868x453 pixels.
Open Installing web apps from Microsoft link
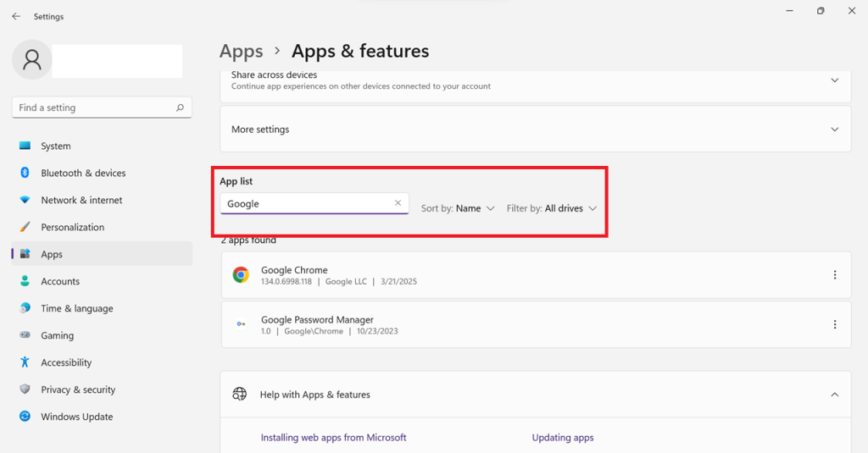point(333,438)
